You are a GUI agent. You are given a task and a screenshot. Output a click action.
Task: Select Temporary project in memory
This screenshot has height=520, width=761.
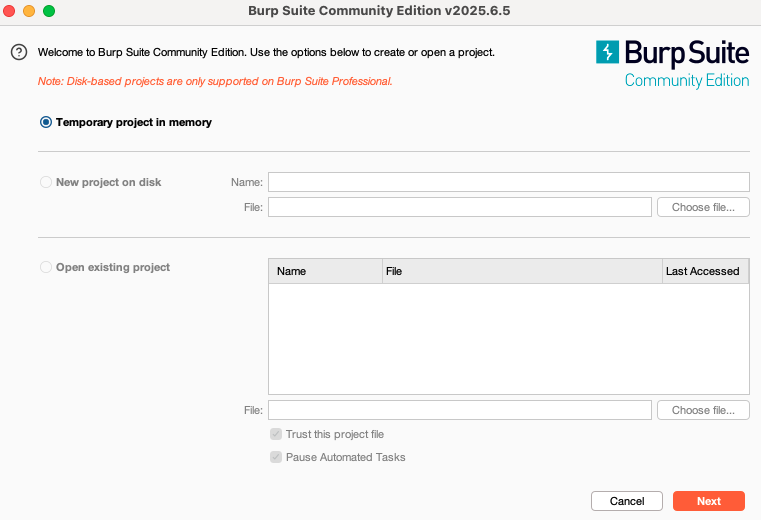click(x=46, y=122)
